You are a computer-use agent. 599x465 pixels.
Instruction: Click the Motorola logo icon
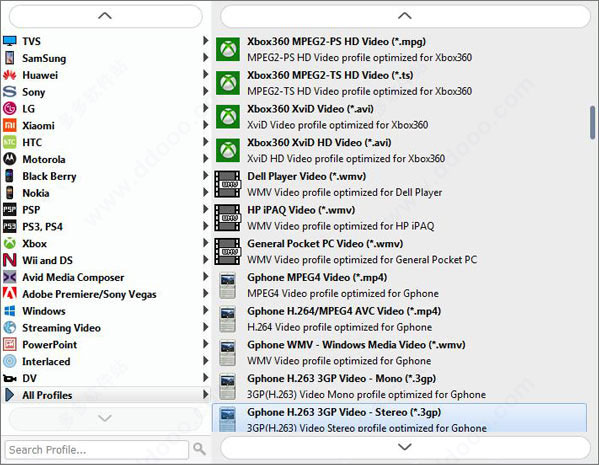click(x=10, y=159)
